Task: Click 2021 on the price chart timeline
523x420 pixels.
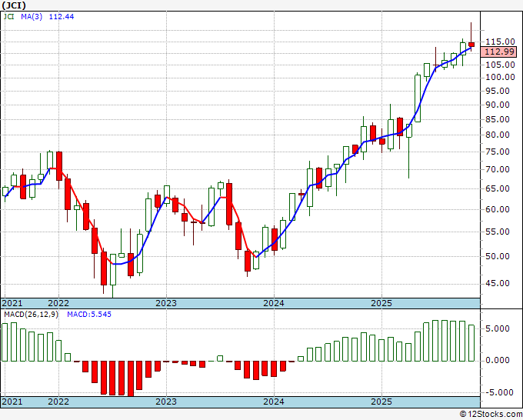Action: click(x=12, y=304)
